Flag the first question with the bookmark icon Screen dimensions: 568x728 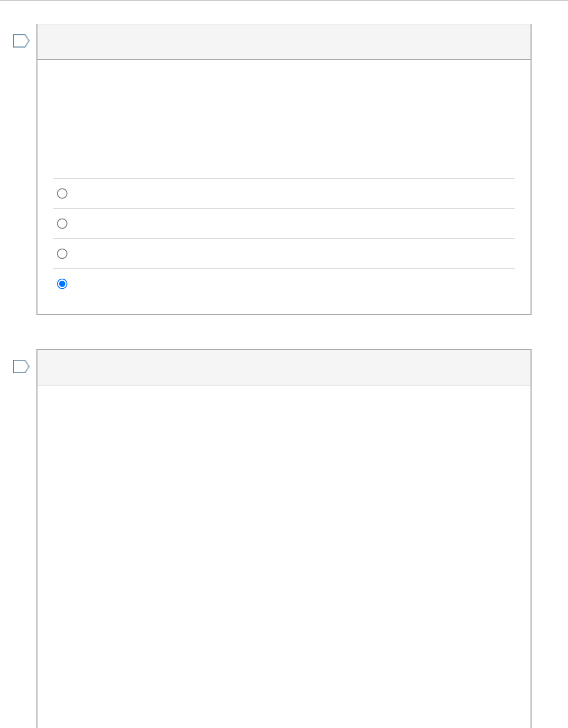[x=21, y=41]
